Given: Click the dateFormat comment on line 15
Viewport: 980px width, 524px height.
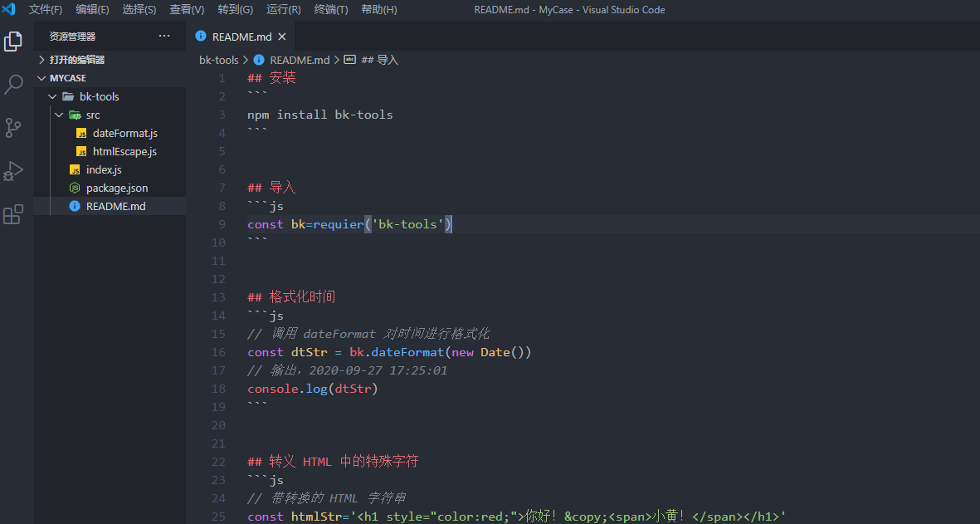Looking at the screenshot, I should click(x=368, y=333).
